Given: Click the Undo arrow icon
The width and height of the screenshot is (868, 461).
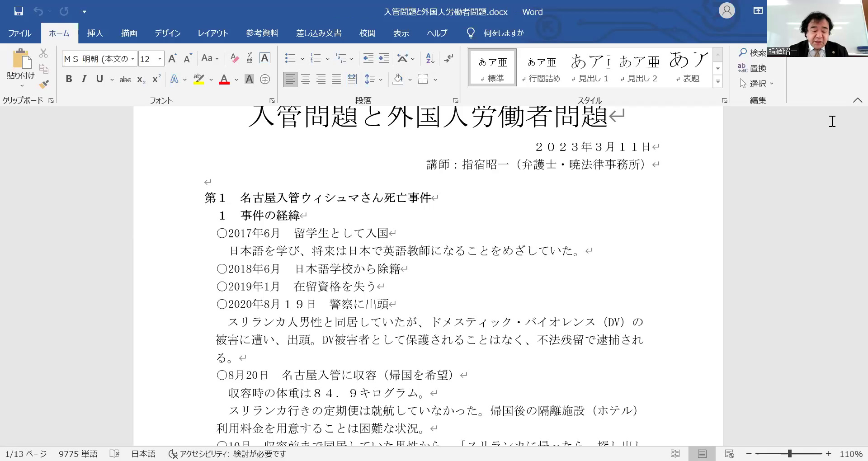Looking at the screenshot, I should point(38,11).
